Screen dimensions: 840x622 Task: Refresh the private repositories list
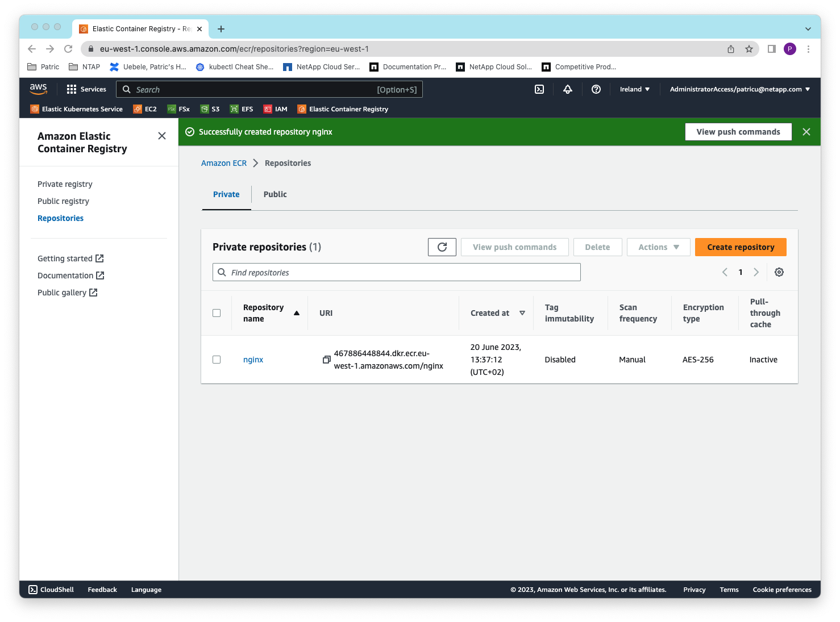pos(442,247)
